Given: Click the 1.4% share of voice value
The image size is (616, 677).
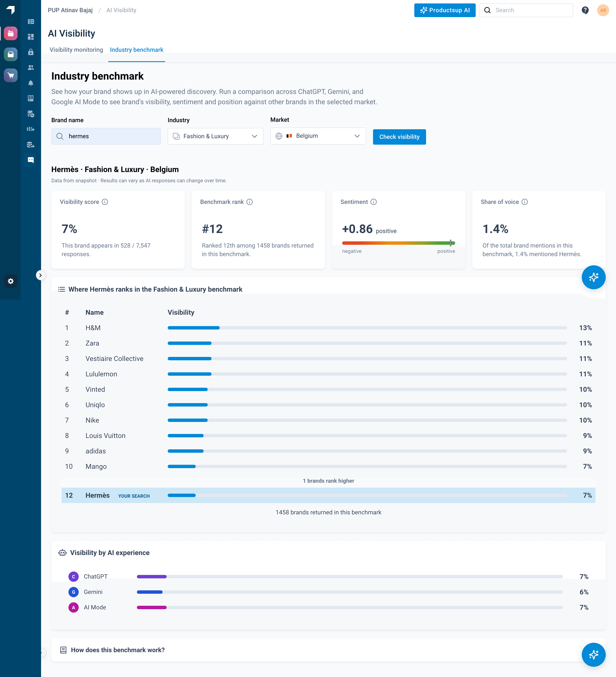Looking at the screenshot, I should pos(496,229).
